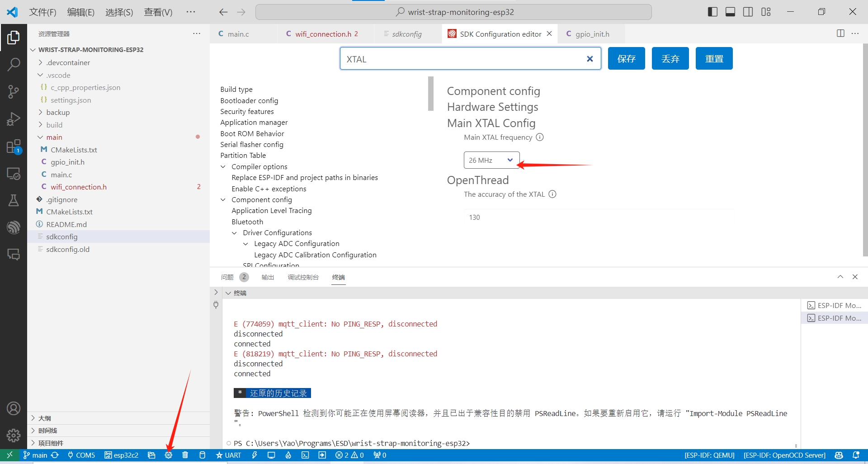Open the 文件(F) menu
This screenshot has height=464, width=868.
click(x=42, y=12)
